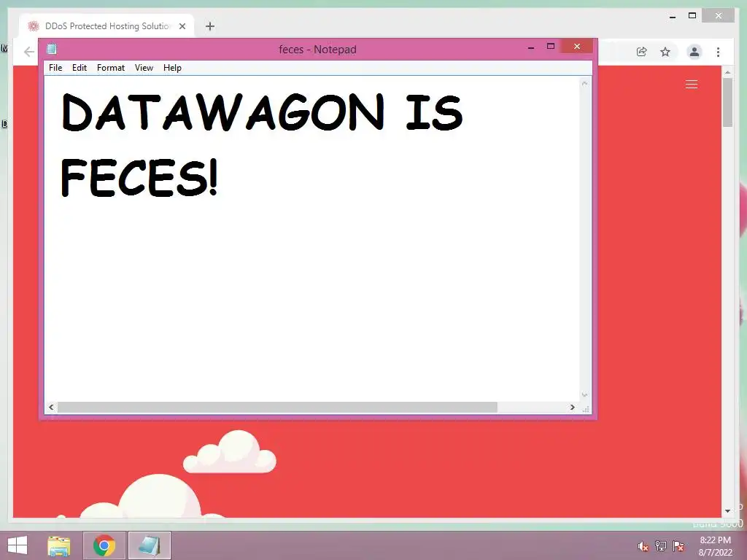Open the View menu in Notepad
This screenshot has height=560, width=747.
coord(144,68)
